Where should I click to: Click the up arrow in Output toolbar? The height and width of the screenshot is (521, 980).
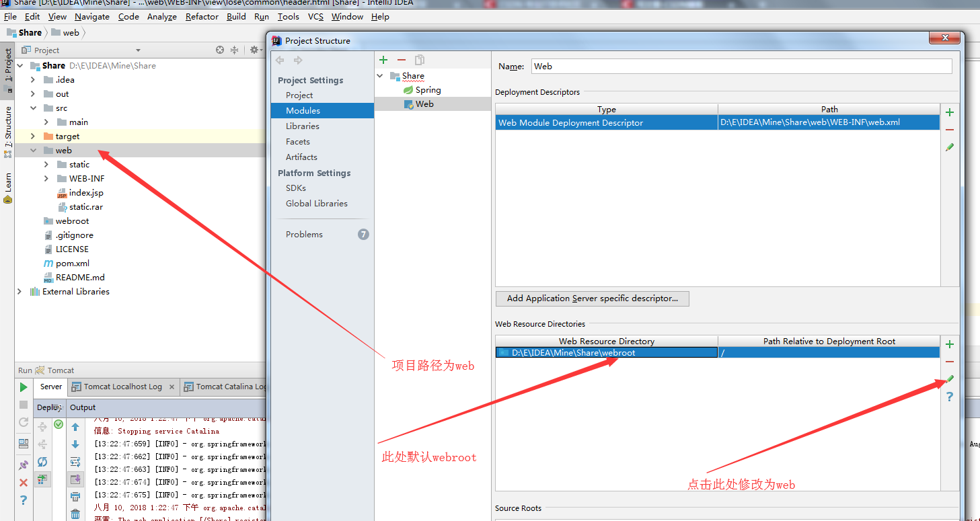[x=75, y=427]
